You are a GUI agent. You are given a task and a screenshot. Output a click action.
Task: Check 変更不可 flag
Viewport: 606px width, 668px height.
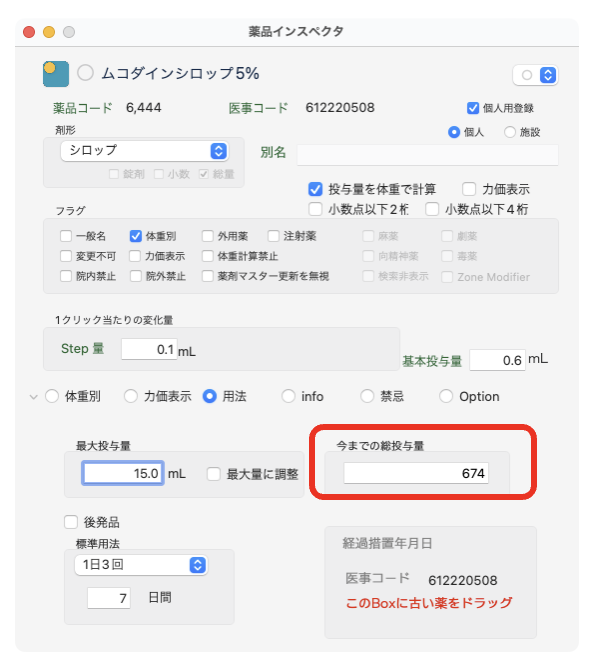pos(66,256)
